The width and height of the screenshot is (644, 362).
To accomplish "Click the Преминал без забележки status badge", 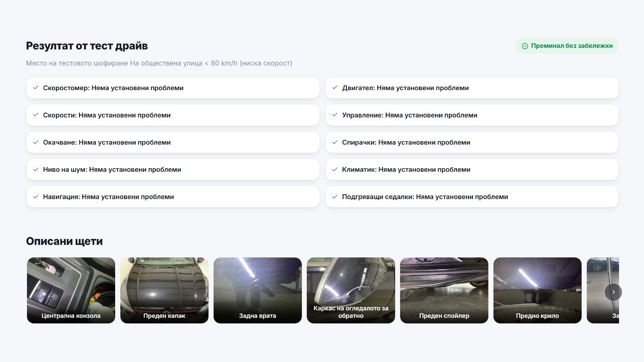I will tap(567, 46).
